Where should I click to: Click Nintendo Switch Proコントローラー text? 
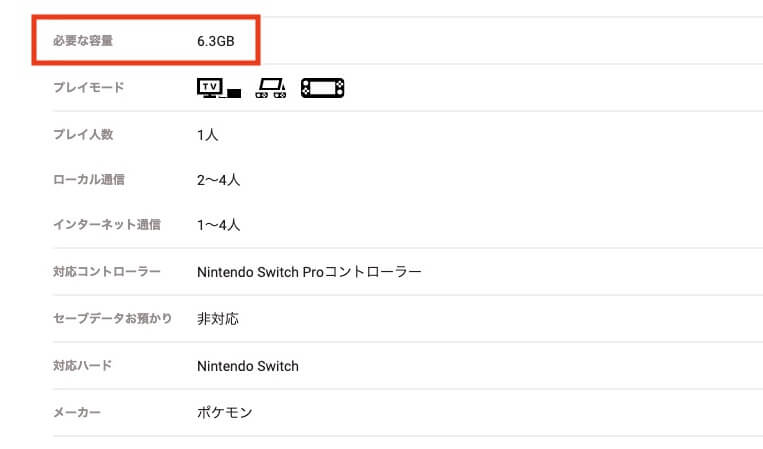[x=309, y=272]
